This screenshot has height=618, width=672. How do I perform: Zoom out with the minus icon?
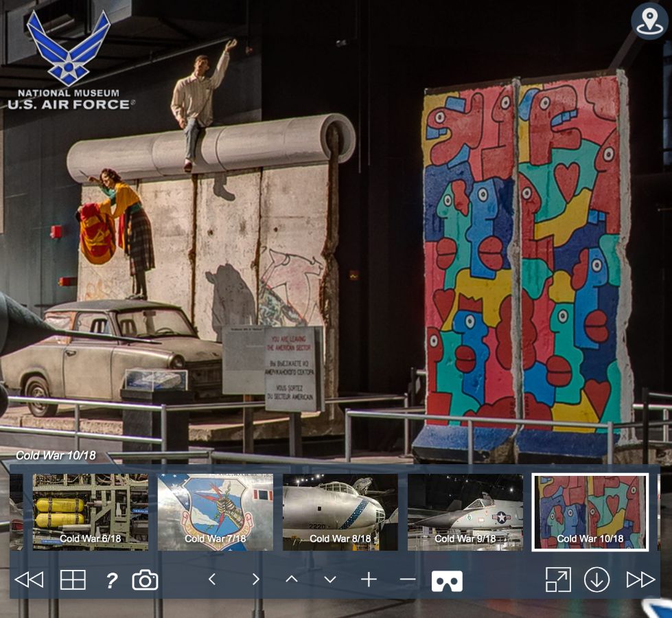pos(407,580)
